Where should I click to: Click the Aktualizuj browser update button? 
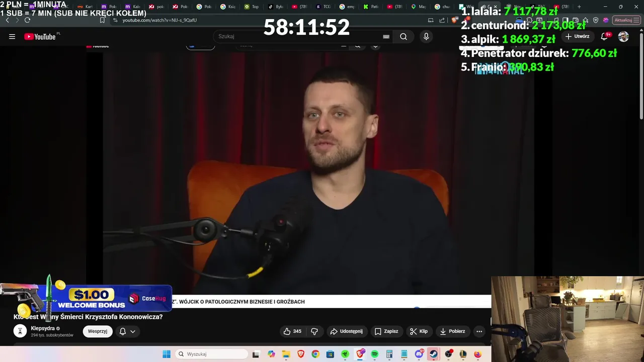click(626, 20)
